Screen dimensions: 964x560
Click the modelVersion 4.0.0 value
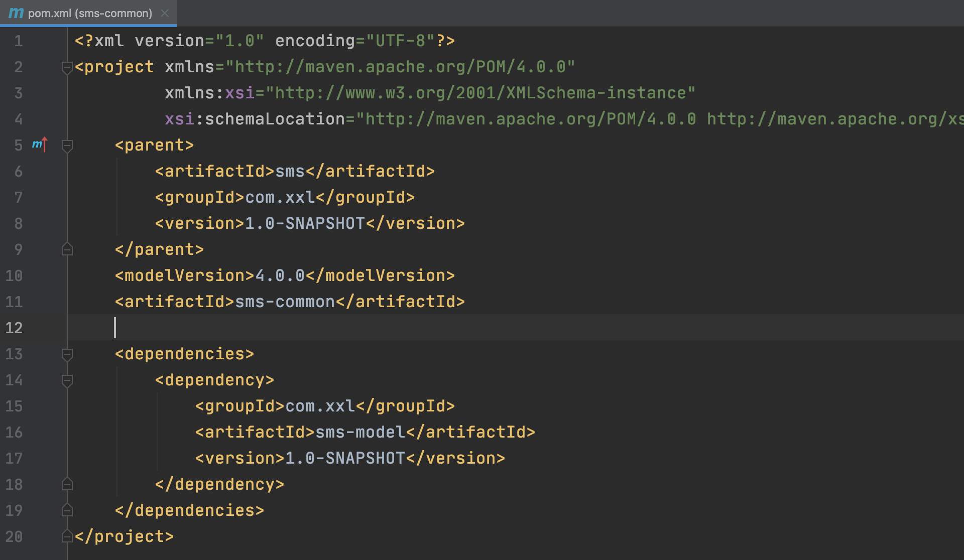coord(280,275)
